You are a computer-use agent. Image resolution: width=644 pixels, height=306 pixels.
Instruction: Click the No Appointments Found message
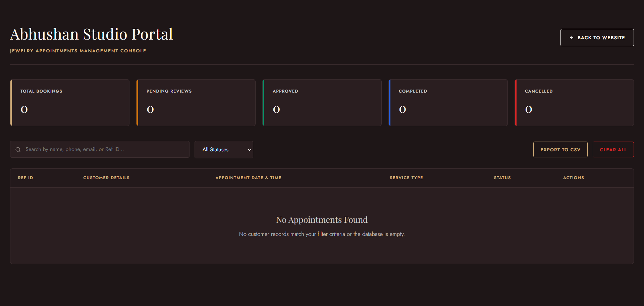point(322,220)
